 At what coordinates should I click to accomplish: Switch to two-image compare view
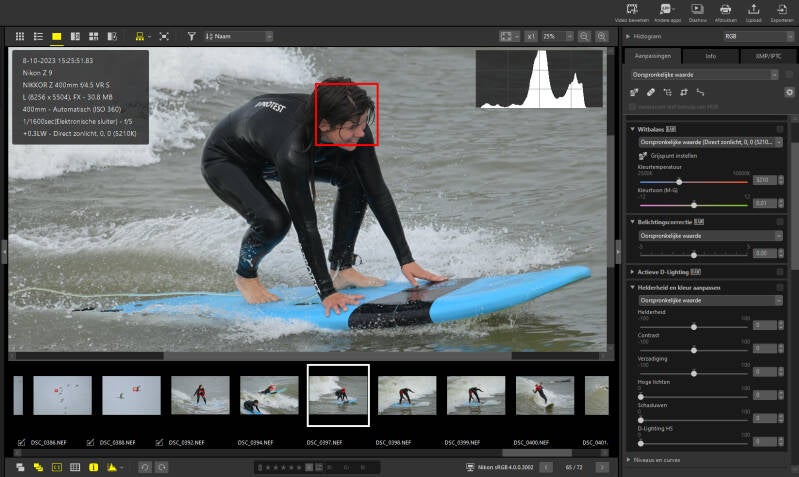tap(75, 36)
